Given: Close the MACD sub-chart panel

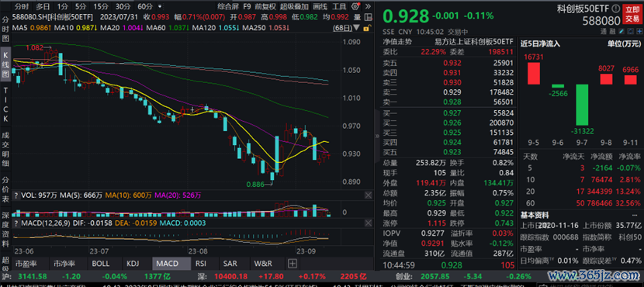Looking at the screenshot, I should point(369,223).
